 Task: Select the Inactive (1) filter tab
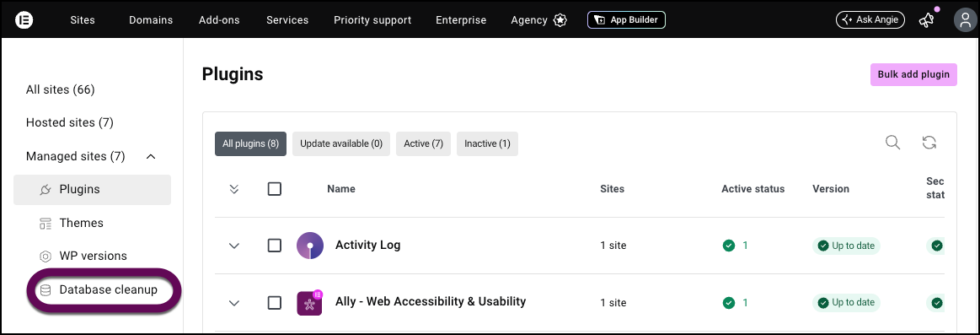click(x=488, y=143)
